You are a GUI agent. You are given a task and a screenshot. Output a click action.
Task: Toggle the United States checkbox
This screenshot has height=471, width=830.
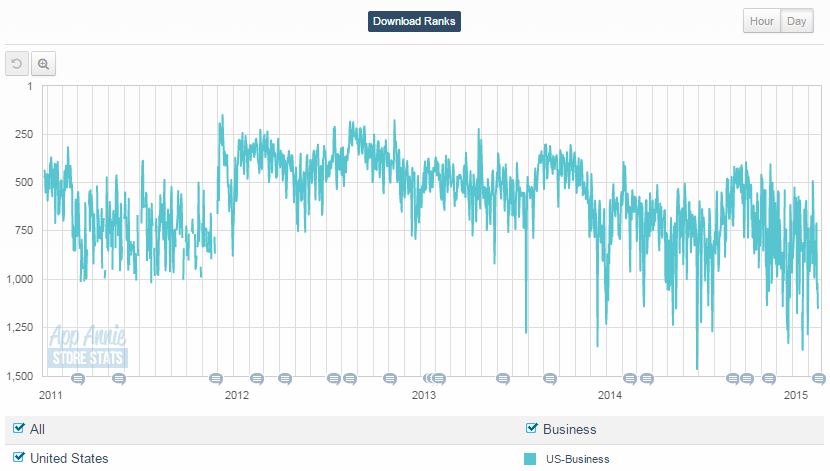click(x=19, y=458)
